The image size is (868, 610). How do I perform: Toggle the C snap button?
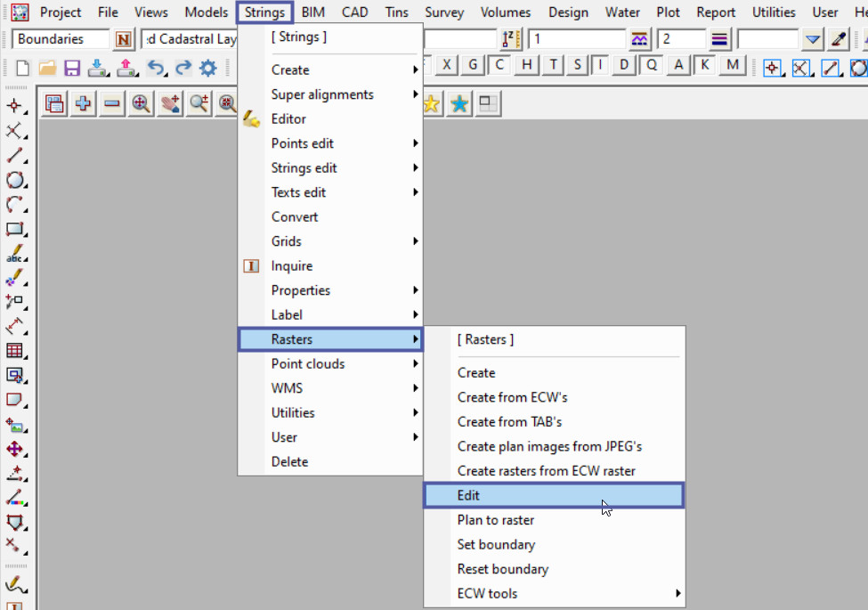[499, 65]
